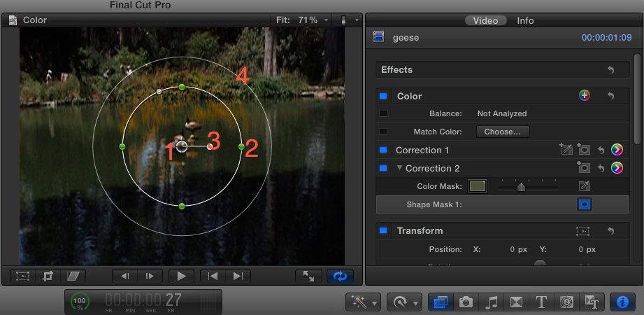The image size is (644, 315).
Task: Switch to the Video inspector tab
Action: click(x=485, y=20)
